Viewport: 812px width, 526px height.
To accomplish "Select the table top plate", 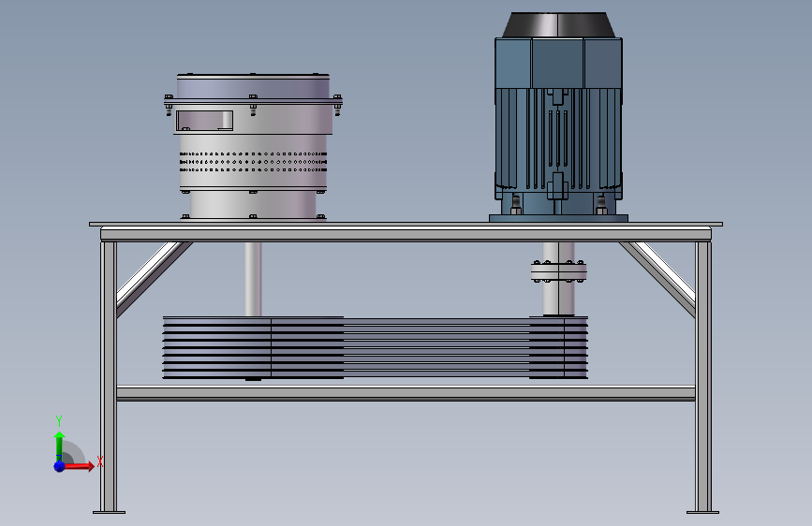I will [x=406, y=225].
